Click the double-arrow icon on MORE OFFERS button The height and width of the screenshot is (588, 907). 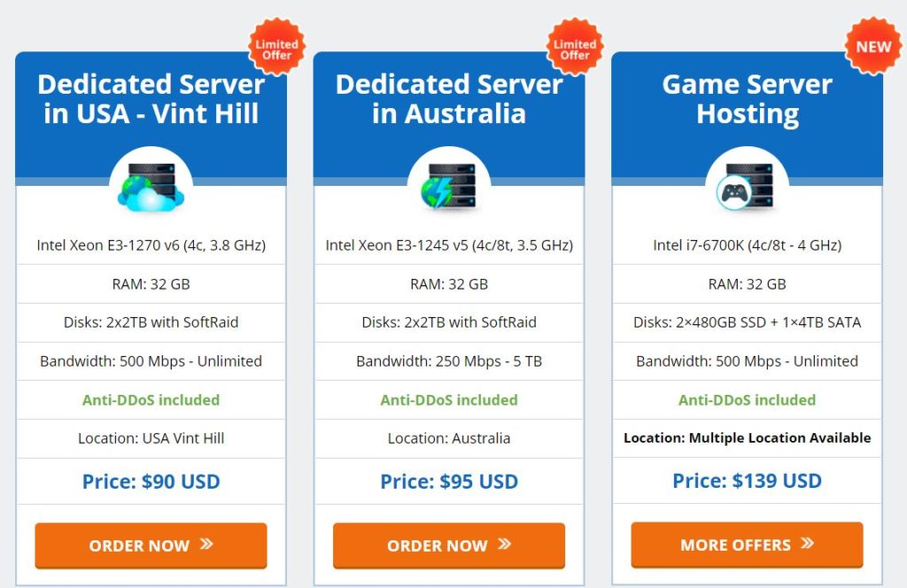808,543
